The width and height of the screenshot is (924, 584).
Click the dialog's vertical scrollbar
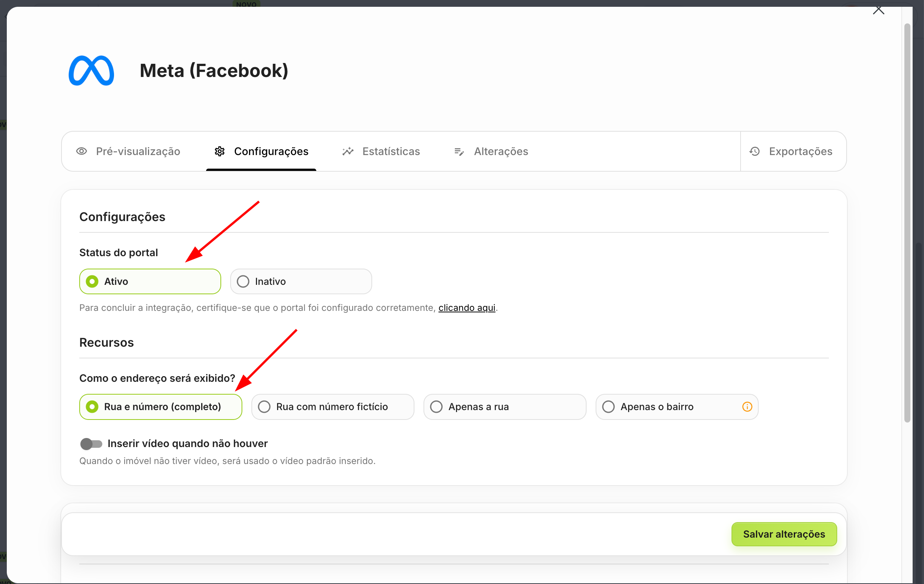[907, 223]
